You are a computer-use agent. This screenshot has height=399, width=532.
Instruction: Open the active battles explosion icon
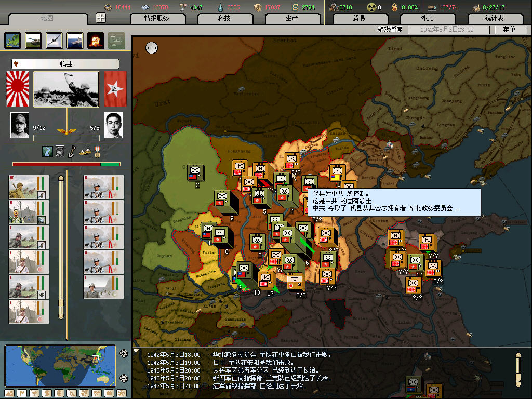coord(96,41)
